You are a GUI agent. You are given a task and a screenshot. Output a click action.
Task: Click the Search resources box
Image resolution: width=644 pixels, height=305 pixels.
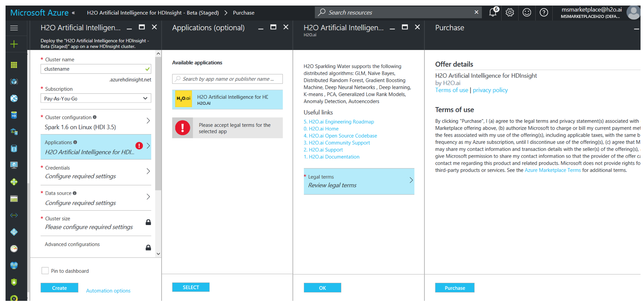(x=398, y=12)
